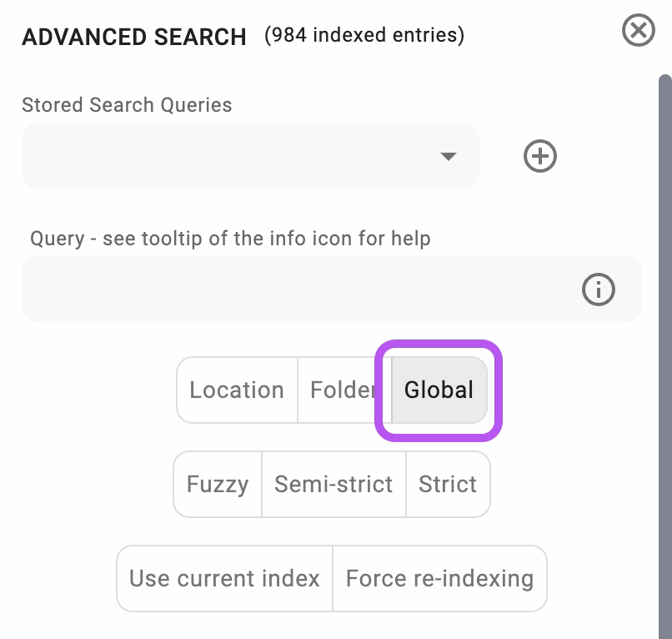Expand the saved queries selector arrow
Viewport: 672px width, 639px height.
coord(449,156)
